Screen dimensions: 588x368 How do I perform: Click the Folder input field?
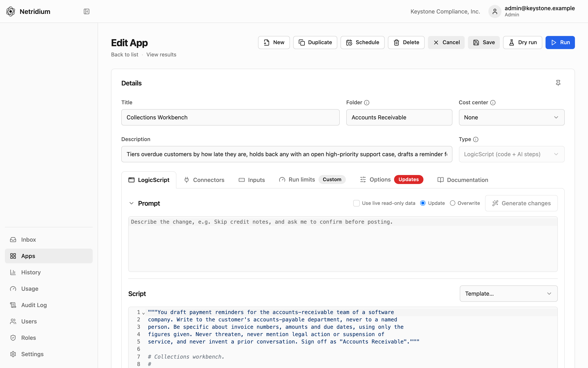point(399,117)
